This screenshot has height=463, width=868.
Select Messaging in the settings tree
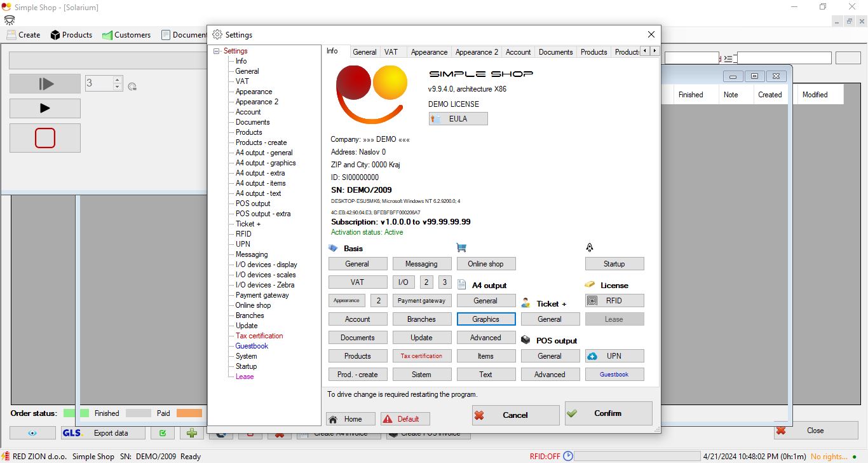pos(252,254)
